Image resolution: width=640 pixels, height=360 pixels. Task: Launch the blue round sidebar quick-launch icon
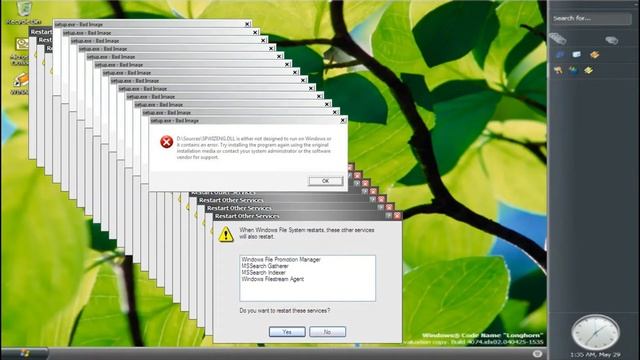pos(560,54)
